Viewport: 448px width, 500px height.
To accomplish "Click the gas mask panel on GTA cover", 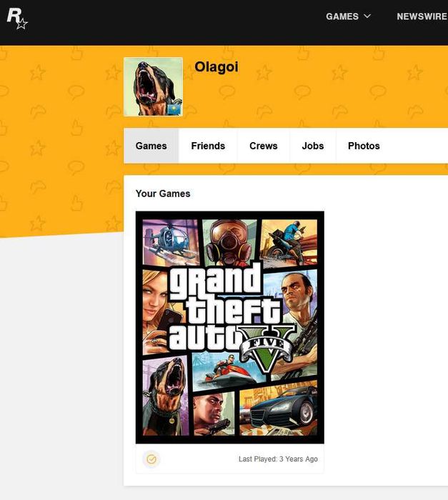I will click(x=230, y=242).
